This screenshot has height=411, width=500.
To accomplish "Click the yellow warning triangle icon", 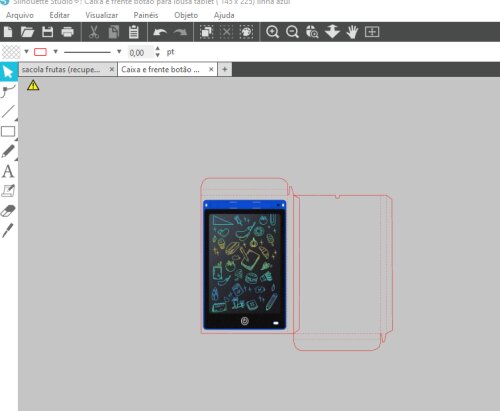I will click(x=33, y=85).
